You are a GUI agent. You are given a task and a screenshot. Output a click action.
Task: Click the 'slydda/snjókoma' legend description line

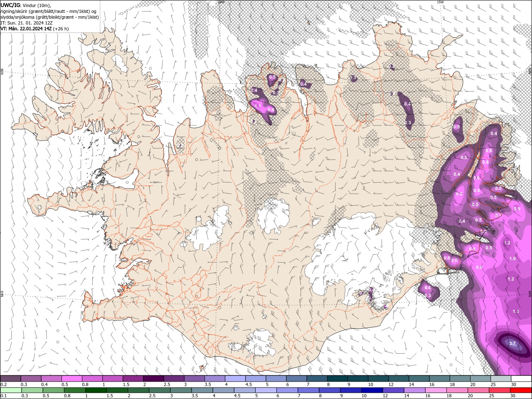coord(49,17)
